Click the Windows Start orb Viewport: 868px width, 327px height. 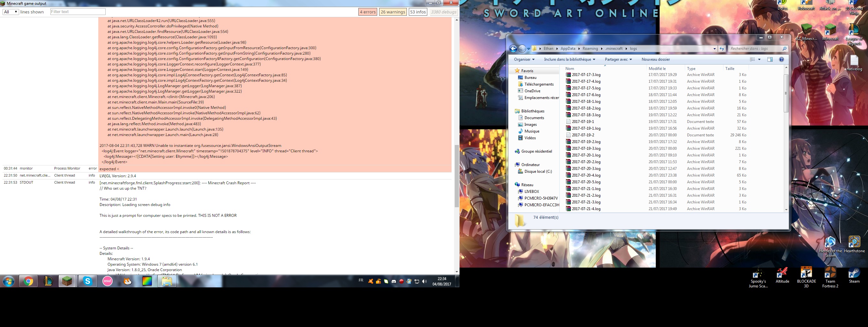(8, 281)
